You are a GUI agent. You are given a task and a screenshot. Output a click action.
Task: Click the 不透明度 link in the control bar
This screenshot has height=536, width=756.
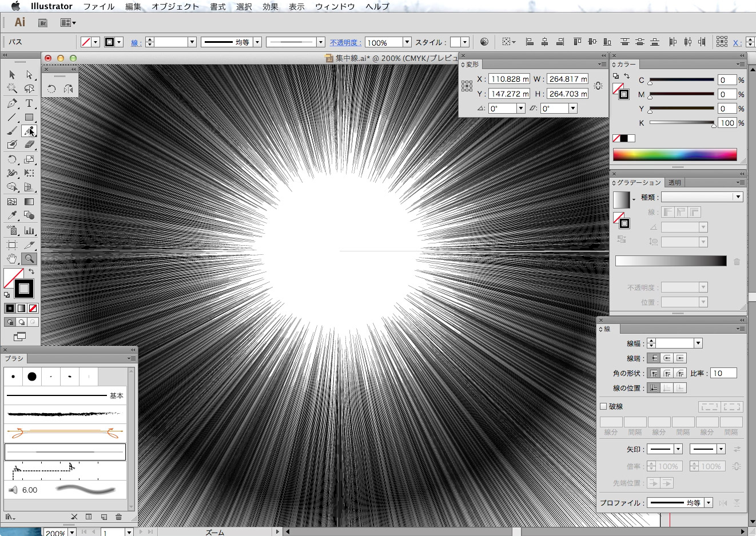[345, 42]
